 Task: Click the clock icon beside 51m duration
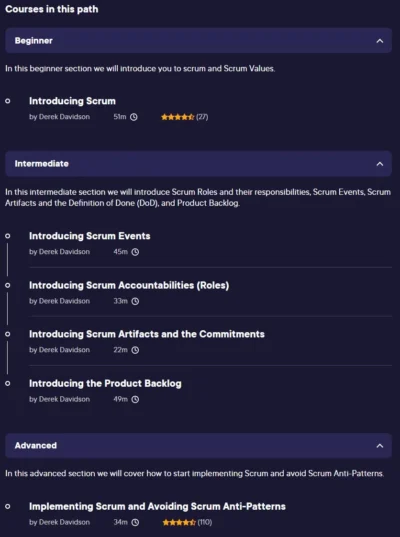click(x=134, y=117)
